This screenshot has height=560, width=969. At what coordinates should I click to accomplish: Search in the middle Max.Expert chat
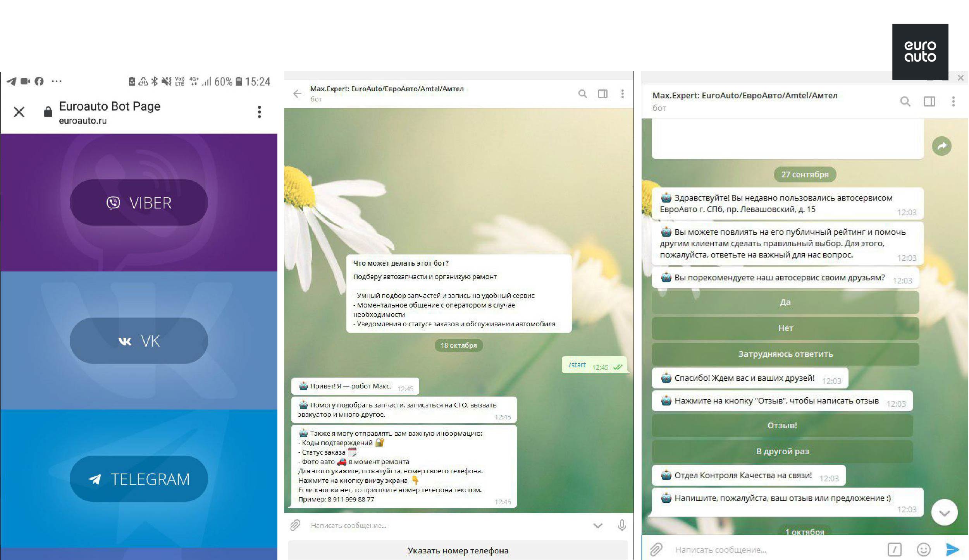coord(582,94)
